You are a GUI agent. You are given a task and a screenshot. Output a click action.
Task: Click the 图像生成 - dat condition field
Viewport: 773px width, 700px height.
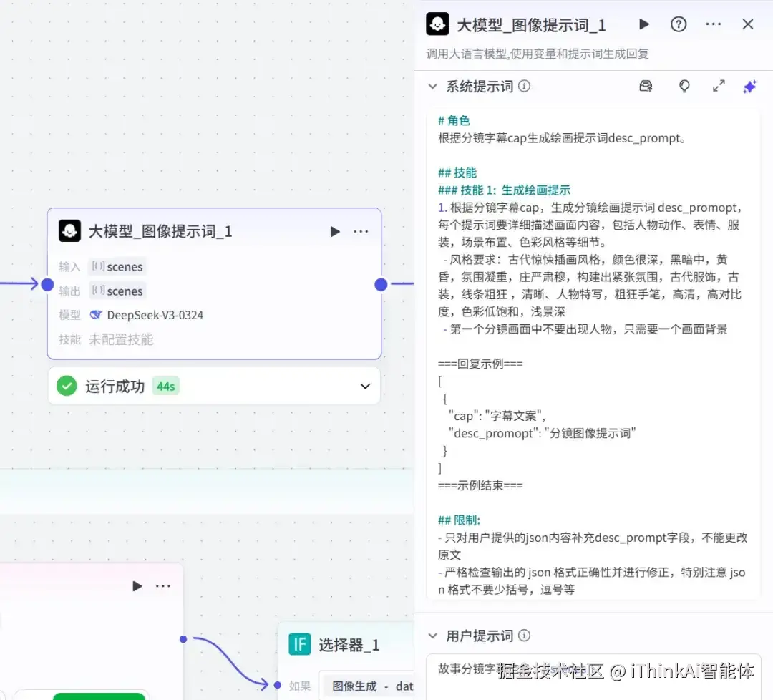point(366,686)
